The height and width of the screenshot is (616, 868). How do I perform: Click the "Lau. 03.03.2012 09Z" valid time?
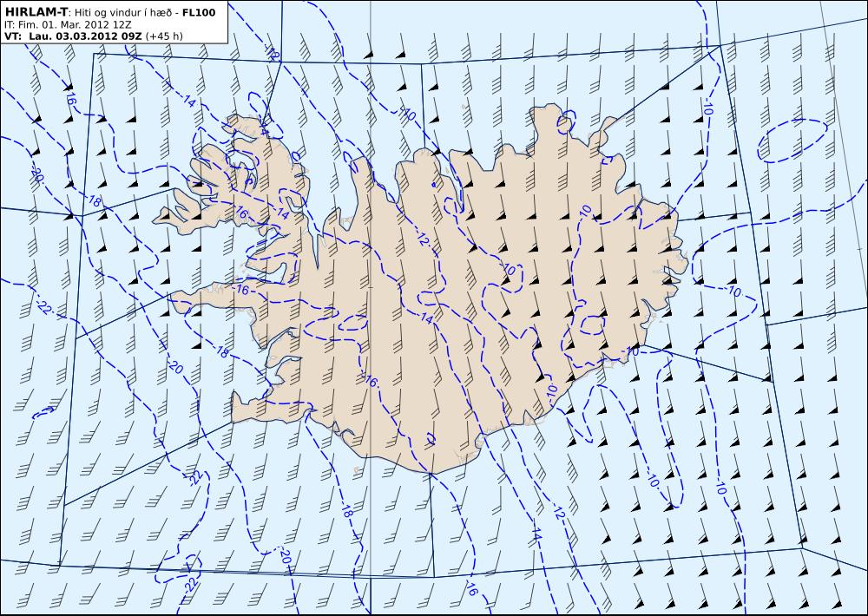click(x=85, y=36)
